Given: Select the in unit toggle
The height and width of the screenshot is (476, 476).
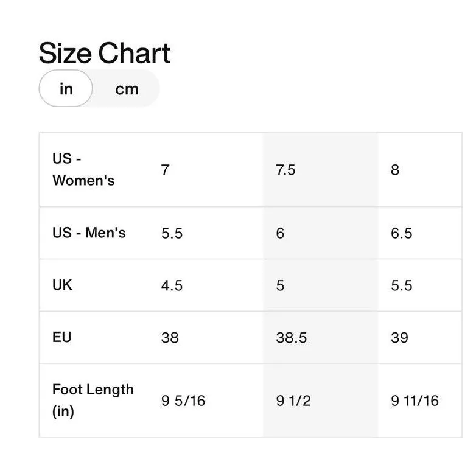Looking at the screenshot, I should [66, 89].
